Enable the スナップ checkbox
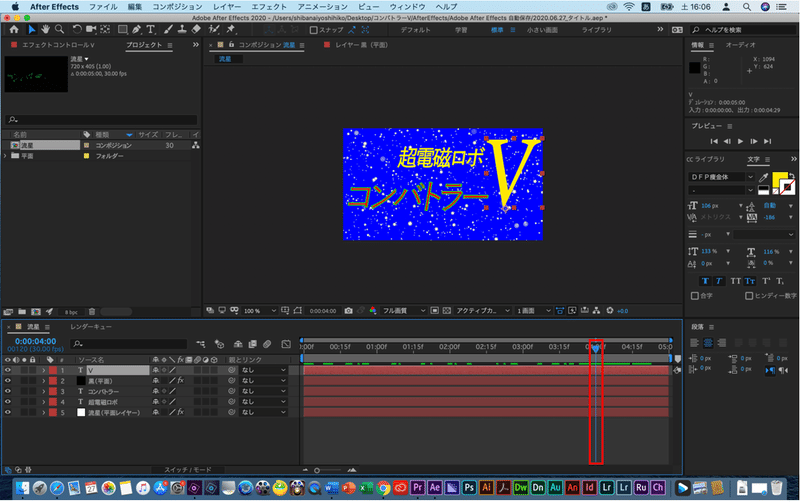 (x=314, y=30)
